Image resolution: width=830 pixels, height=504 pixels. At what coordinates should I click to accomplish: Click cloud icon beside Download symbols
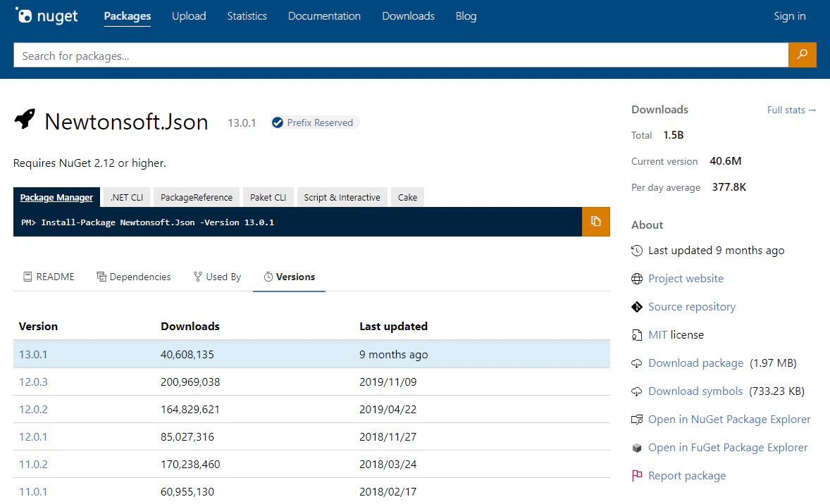637,391
